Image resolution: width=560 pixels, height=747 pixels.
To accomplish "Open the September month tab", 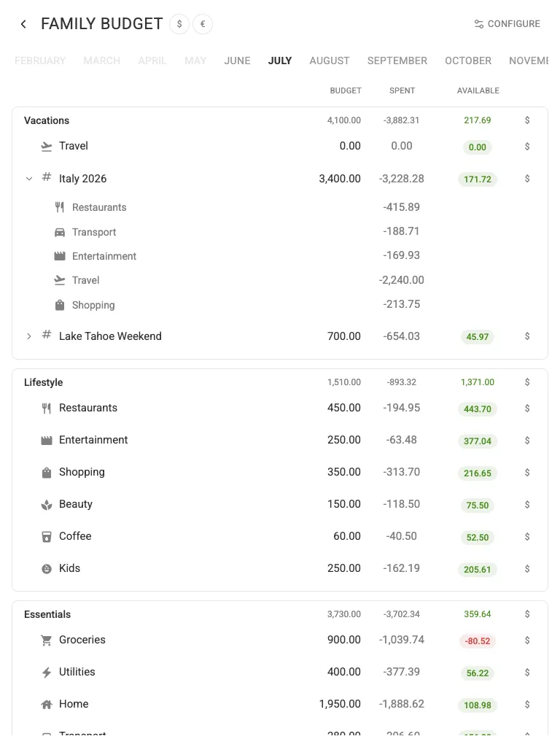I will 397,61.
